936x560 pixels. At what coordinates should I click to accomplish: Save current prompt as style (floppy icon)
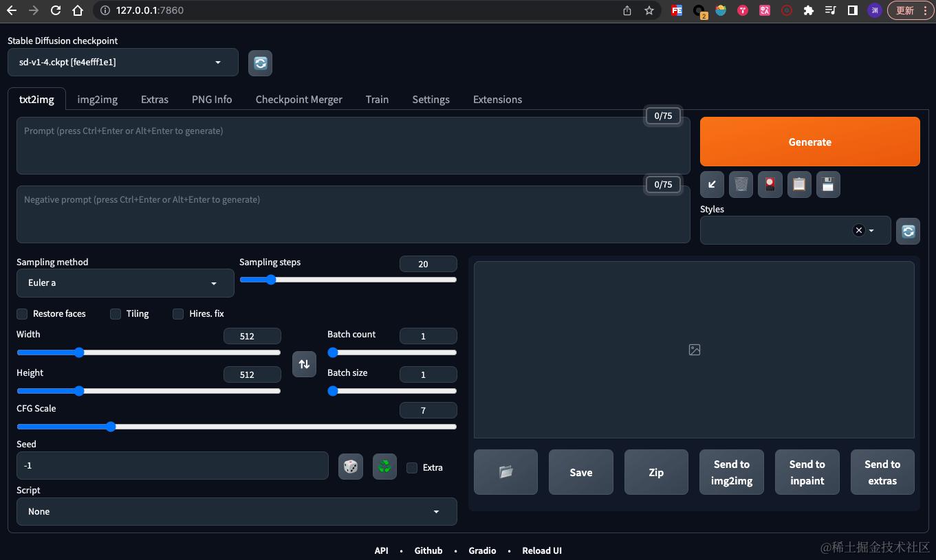(x=828, y=184)
